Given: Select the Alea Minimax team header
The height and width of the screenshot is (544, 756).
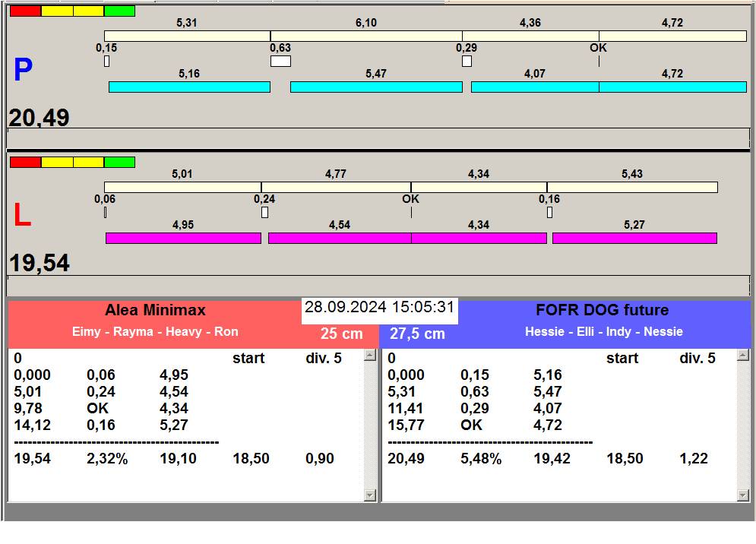Looking at the screenshot, I should [x=155, y=311].
